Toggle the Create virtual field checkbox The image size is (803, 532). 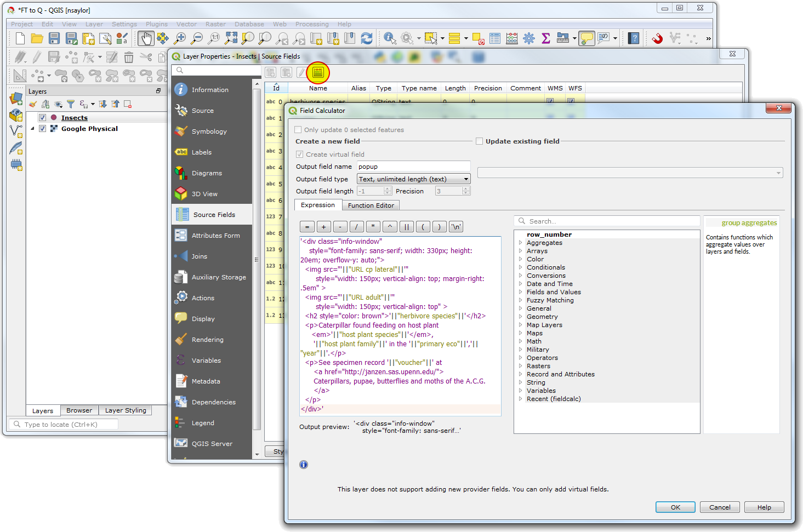[299, 155]
